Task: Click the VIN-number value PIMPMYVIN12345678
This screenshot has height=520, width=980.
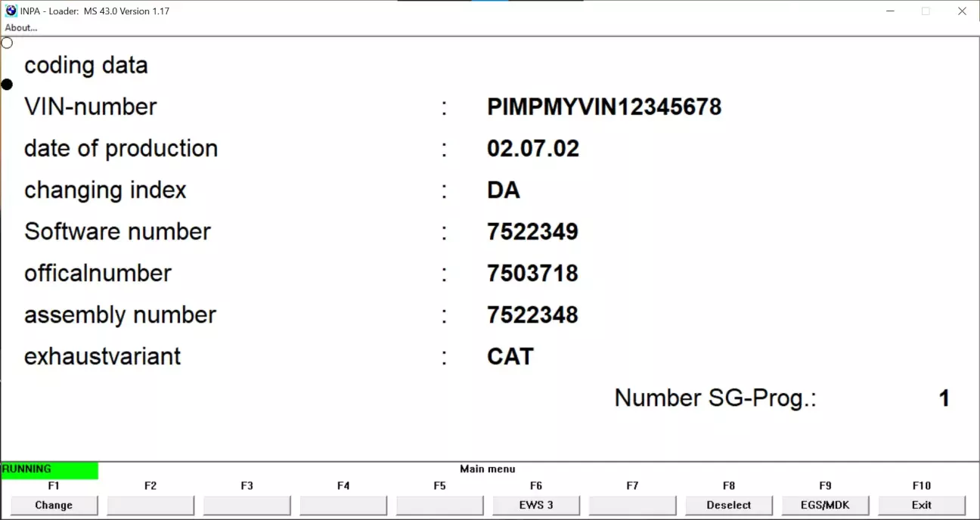Action: coord(604,107)
